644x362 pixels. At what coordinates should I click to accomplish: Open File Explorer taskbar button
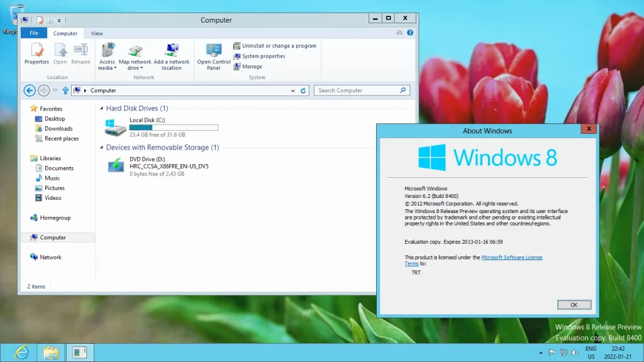(x=50, y=353)
